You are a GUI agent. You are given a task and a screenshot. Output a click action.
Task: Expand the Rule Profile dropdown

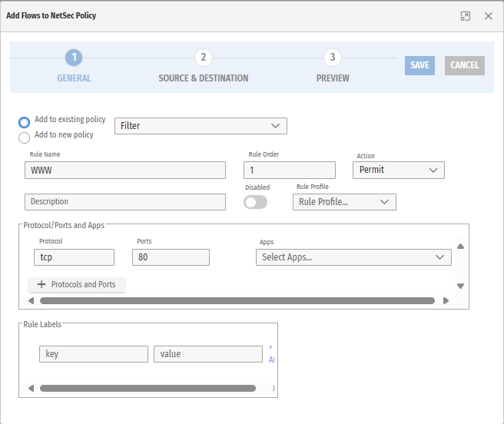343,202
